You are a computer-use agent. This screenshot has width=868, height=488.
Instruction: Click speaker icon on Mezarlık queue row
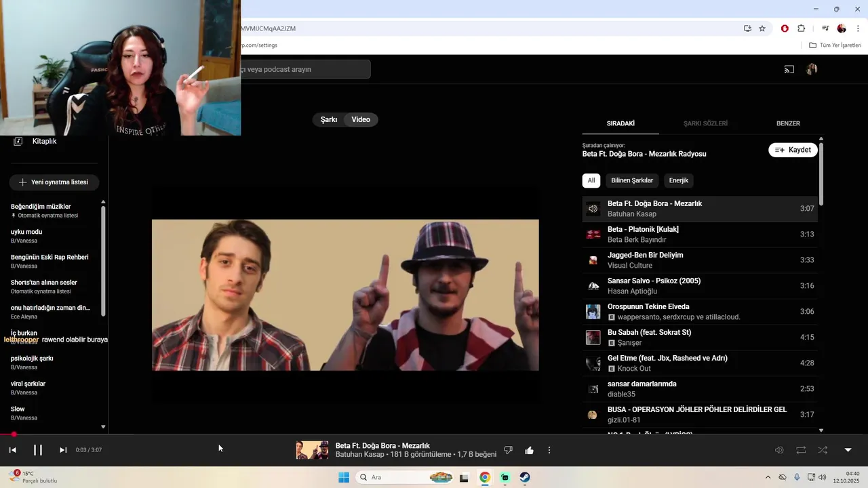[x=593, y=209]
